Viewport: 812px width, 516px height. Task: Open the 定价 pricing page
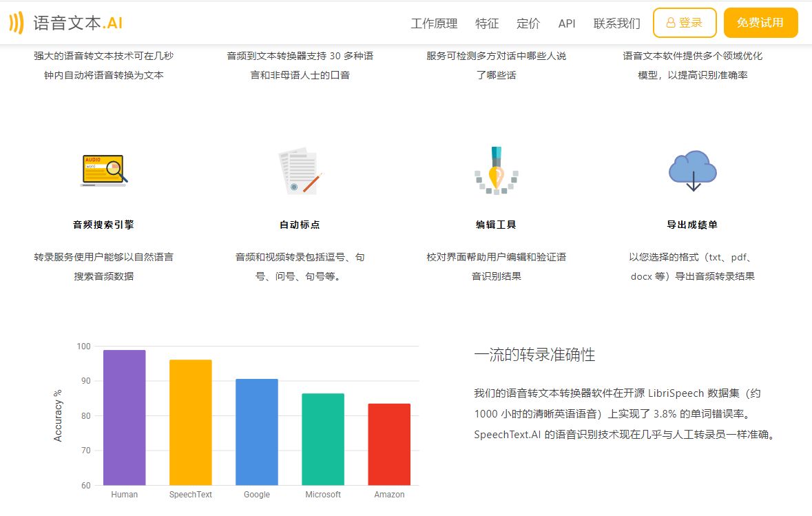point(528,23)
